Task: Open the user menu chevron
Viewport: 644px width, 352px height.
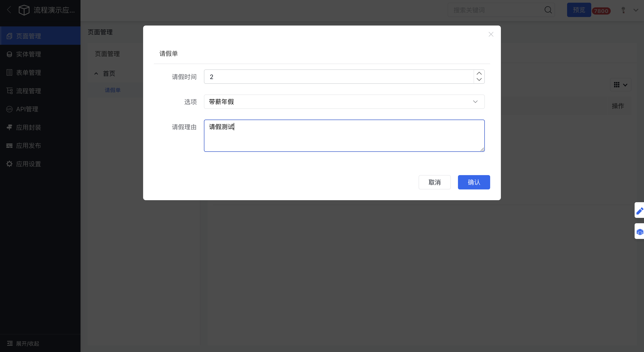Action: (x=636, y=10)
